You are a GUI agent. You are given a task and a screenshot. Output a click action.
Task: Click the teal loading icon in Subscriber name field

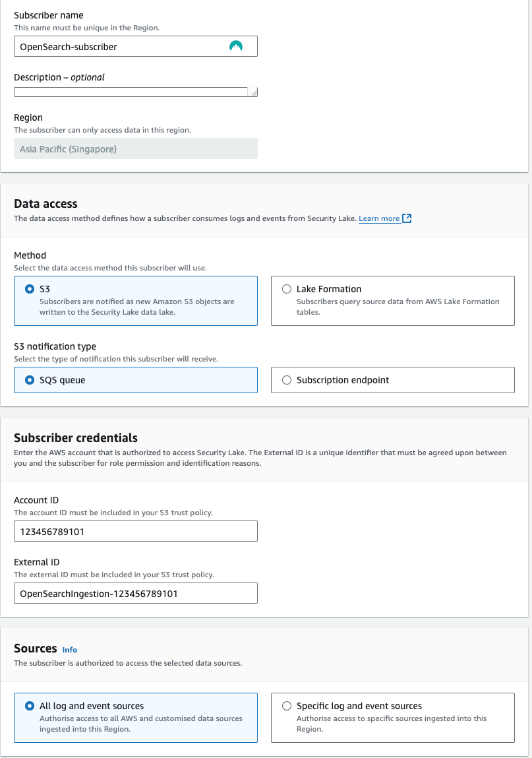(x=235, y=46)
